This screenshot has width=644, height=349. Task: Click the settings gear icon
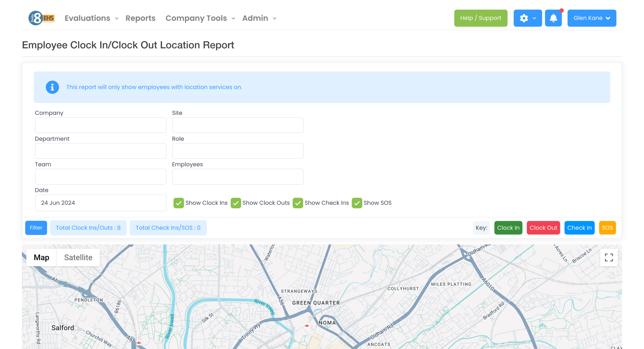[x=524, y=18]
